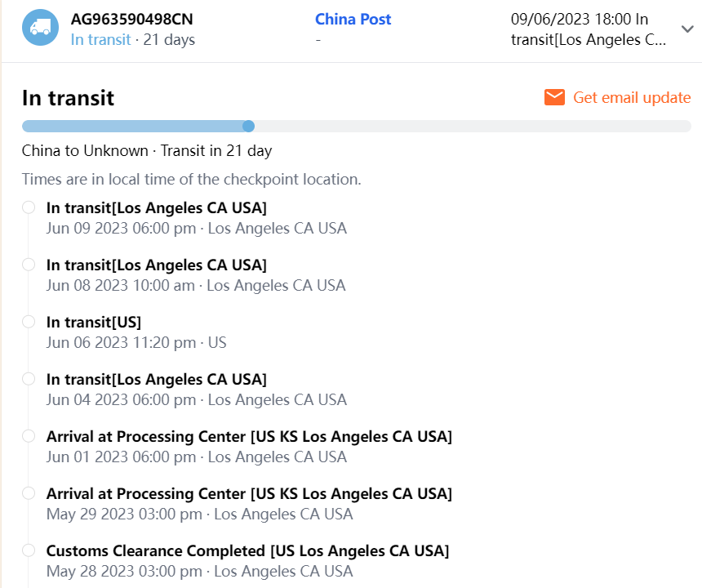Click the transit progress bar handle
The height and width of the screenshot is (588, 702).
(x=249, y=126)
